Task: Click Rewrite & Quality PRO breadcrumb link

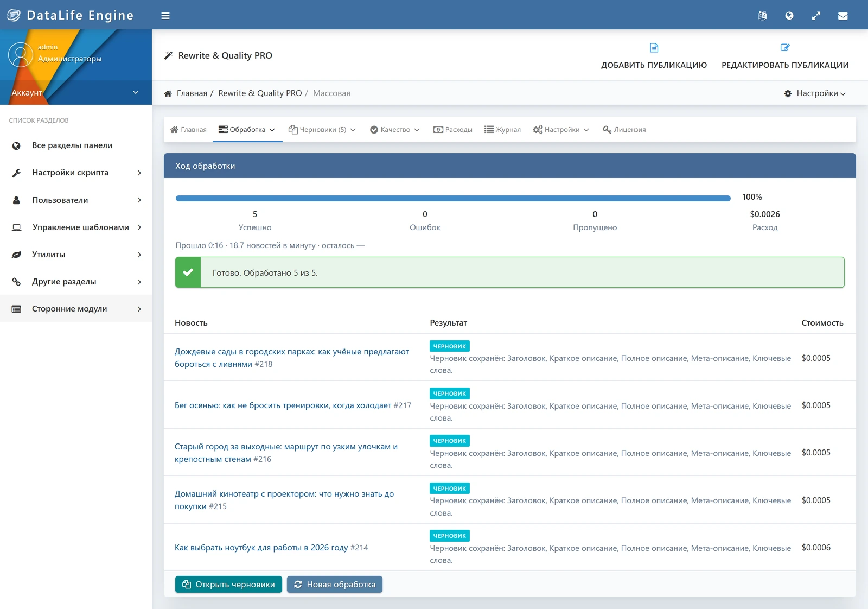Action: 260,93
